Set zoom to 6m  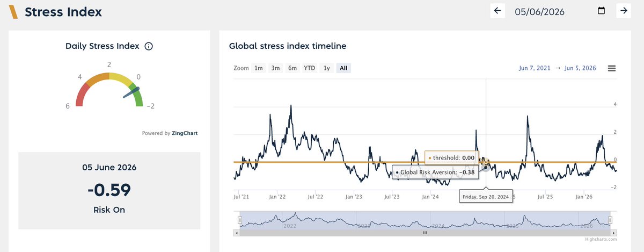point(292,68)
